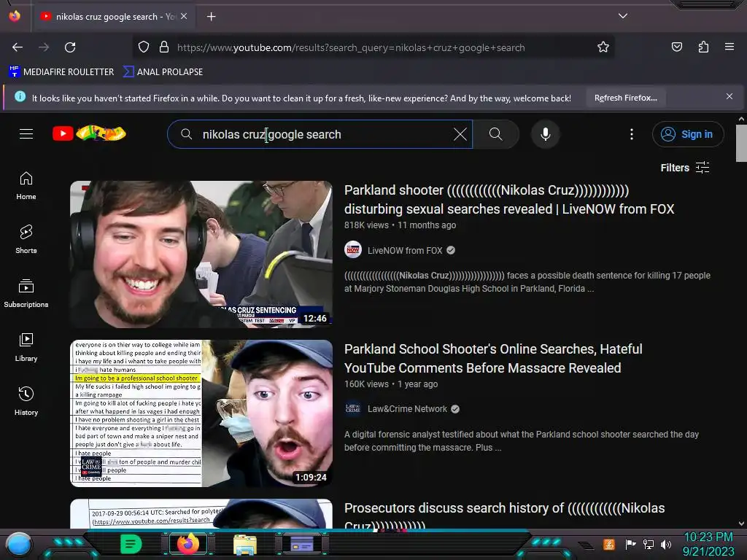Go to YouTube home via the logo
The width and height of the screenshot is (747, 560).
click(89, 134)
